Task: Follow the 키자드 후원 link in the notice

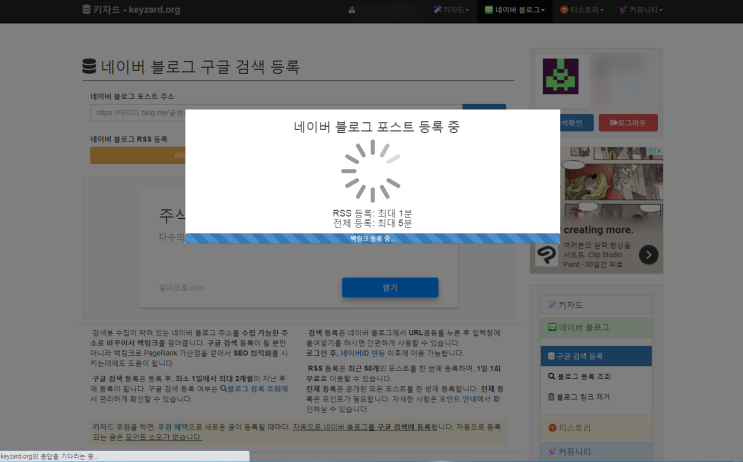Action: coord(111,427)
